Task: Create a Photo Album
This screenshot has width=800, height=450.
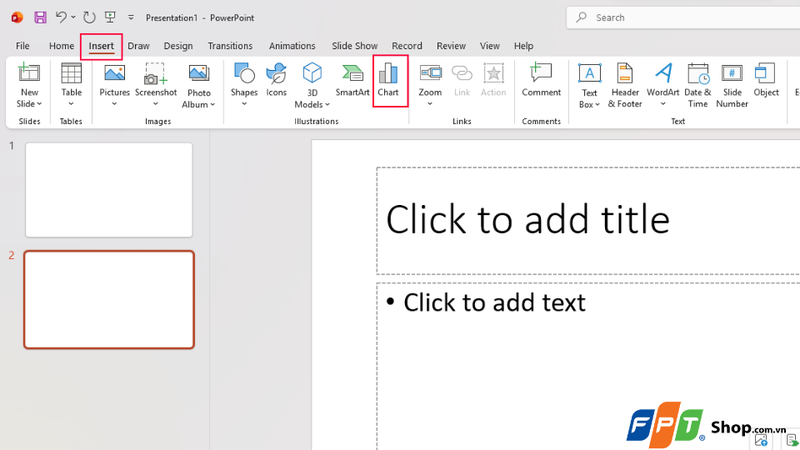Action: 198,85
